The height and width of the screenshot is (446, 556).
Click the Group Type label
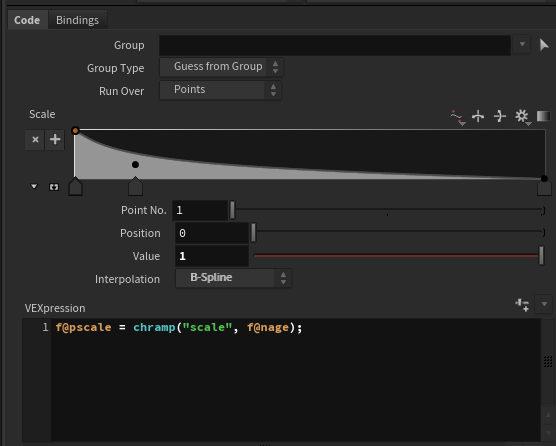[116, 68]
